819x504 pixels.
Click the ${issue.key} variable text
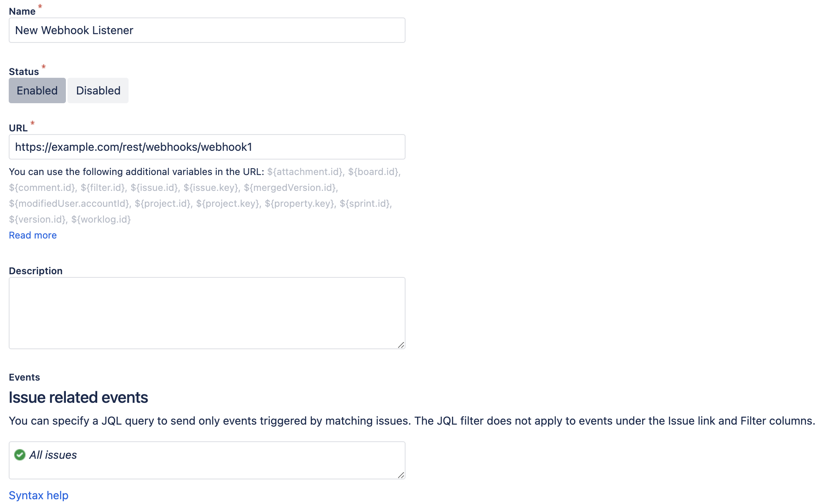211,188
